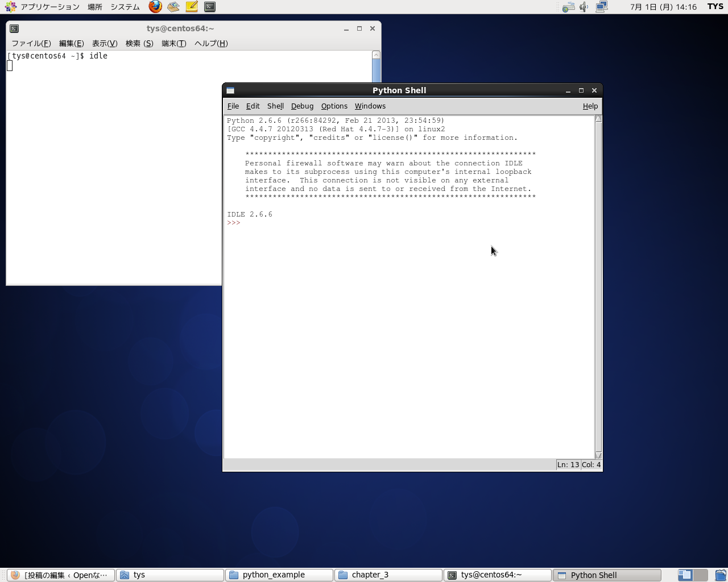Switch to chapter_3 taskbar window
Screen dimensions: 728x582
tap(388, 575)
